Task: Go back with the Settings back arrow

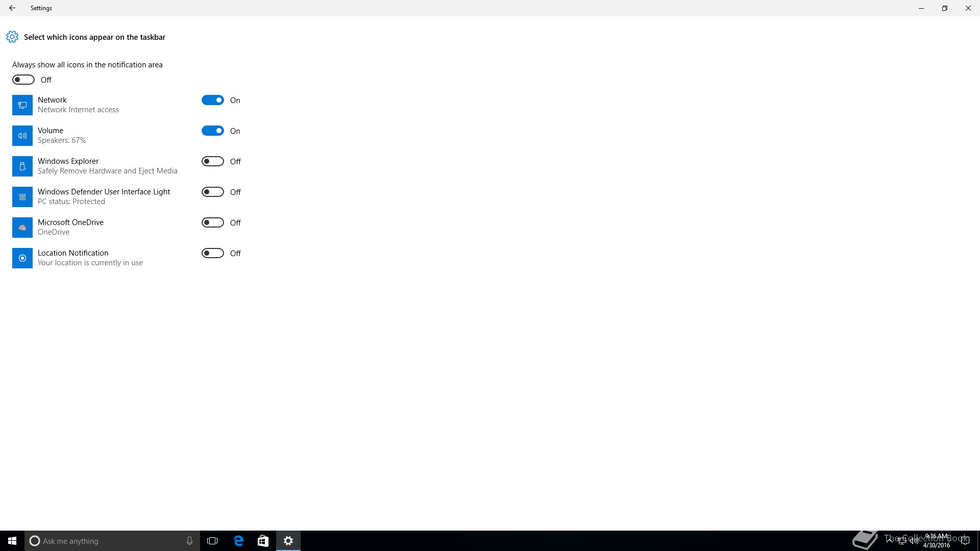Action: (12, 8)
